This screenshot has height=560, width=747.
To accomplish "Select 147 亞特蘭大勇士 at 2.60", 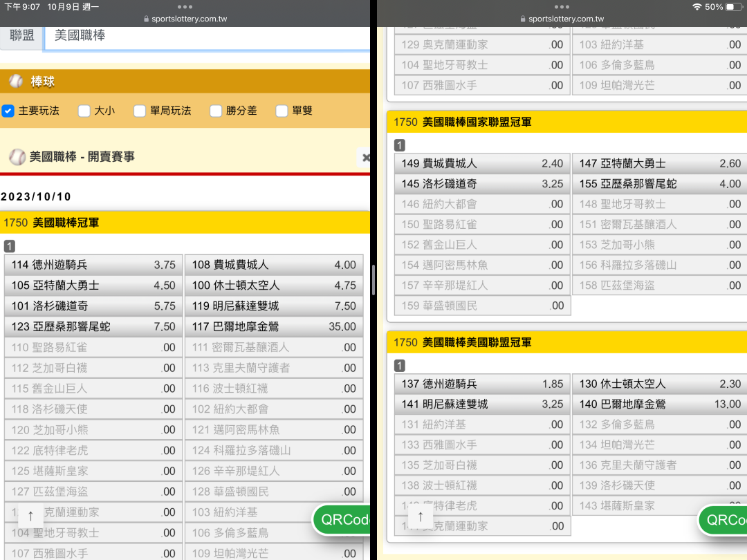I will pos(660,163).
